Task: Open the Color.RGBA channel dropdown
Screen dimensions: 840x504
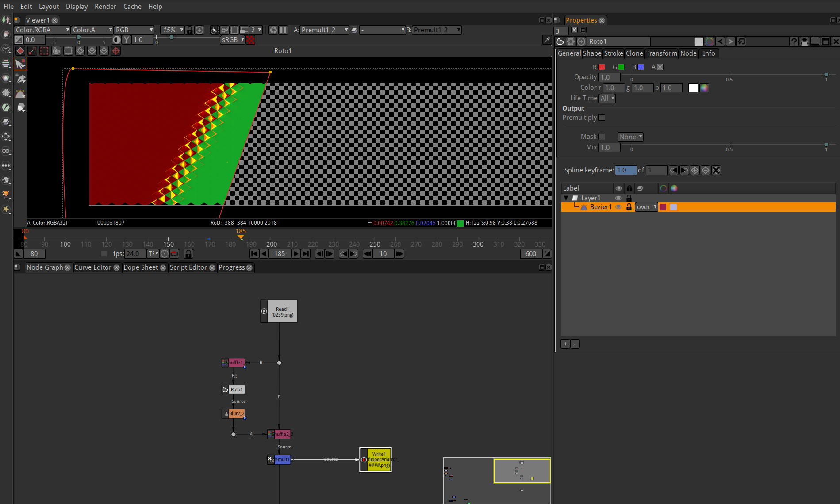Action: [42, 30]
